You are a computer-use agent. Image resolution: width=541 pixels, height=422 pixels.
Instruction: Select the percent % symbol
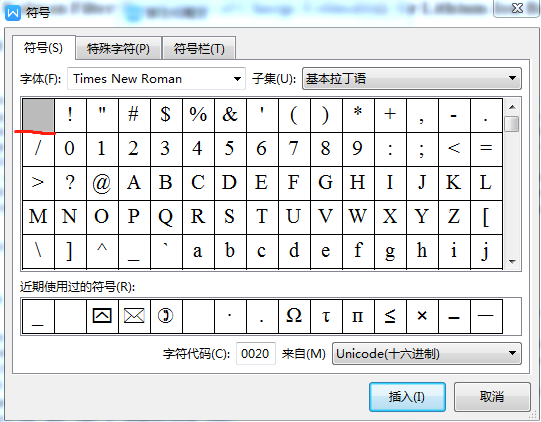tap(198, 115)
